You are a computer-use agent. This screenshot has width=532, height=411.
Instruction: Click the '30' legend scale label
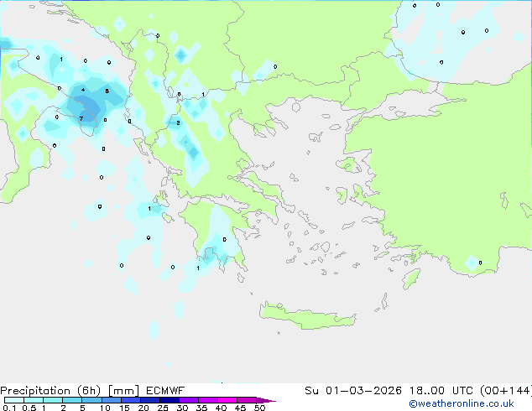click(x=182, y=408)
